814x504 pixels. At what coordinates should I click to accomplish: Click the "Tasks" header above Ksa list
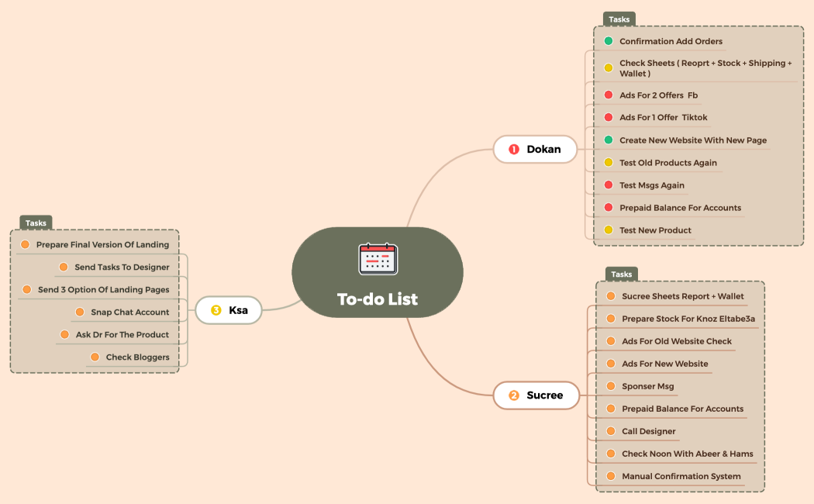click(x=35, y=223)
